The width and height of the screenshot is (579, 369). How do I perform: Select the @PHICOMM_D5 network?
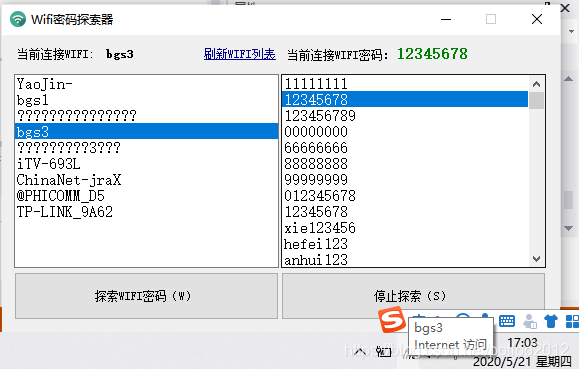coord(146,196)
